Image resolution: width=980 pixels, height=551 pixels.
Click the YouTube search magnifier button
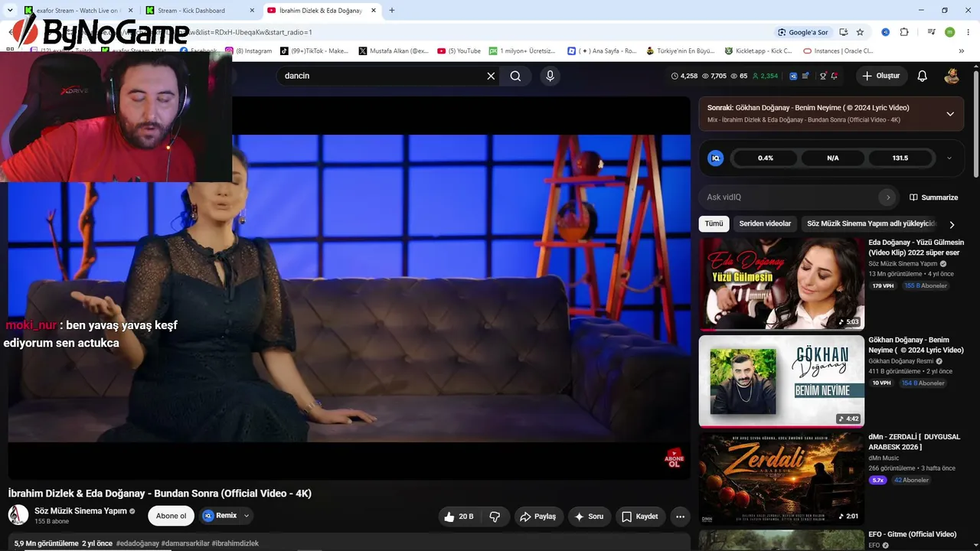pos(515,76)
